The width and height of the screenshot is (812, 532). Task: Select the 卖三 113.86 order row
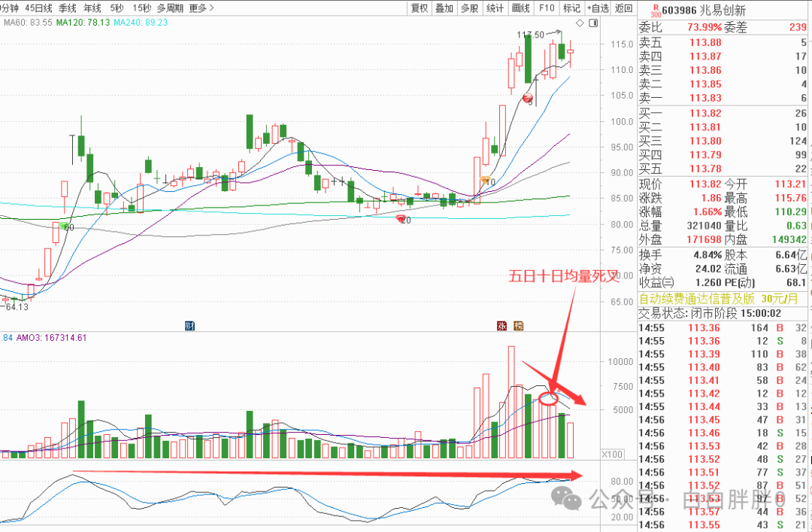(x=723, y=70)
